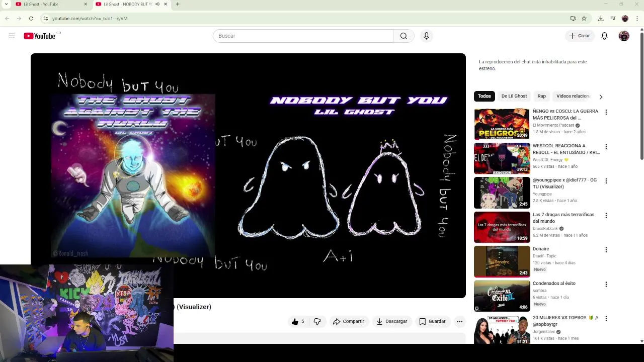The image size is (644, 362).
Task: Open options menu for ÑENGO vs COSCU video
Action: pyautogui.click(x=606, y=112)
